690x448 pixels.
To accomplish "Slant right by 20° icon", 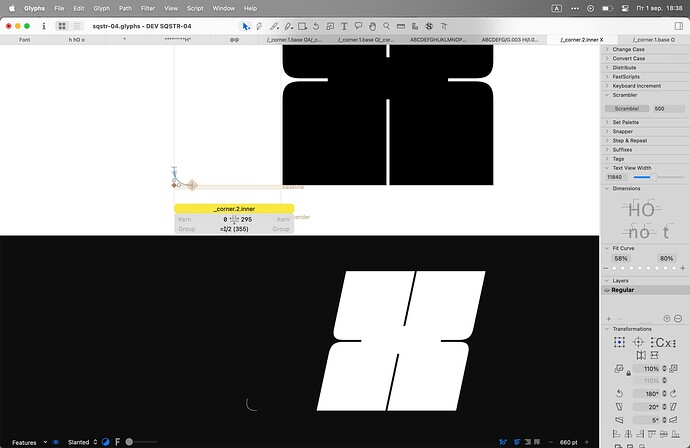I will pyautogui.click(x=673, y=407).
